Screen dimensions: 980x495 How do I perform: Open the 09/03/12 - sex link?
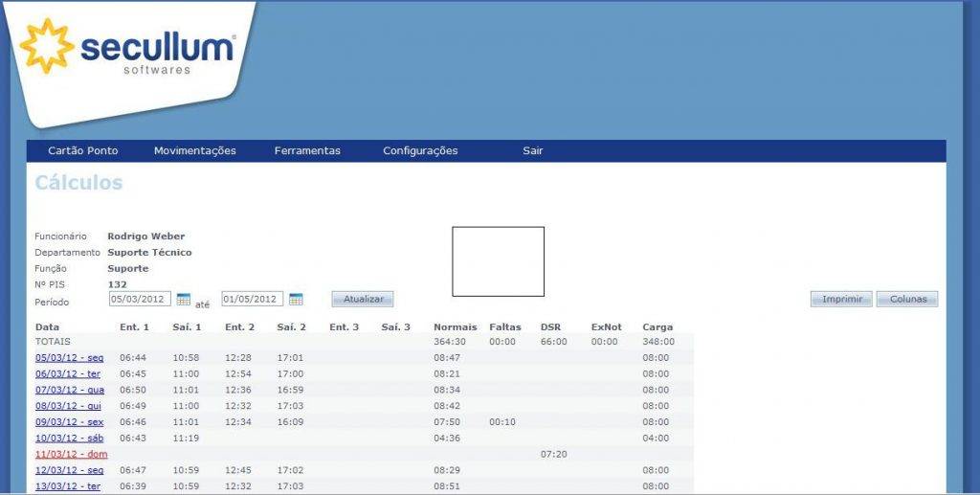point(69,422)
